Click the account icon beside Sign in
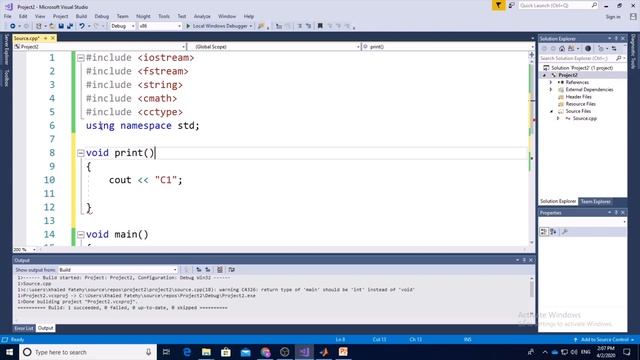This screenshot has height=360, width=640. [x=633, y=17]
